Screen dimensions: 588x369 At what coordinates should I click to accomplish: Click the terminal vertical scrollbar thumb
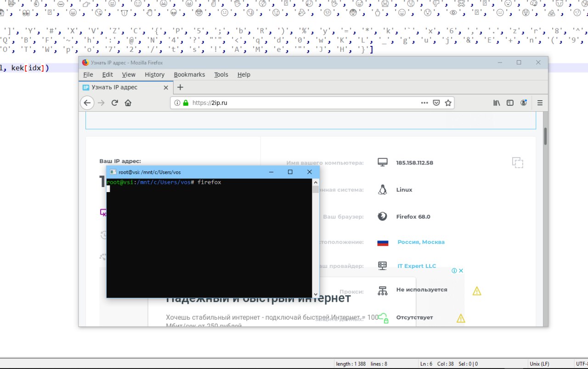316,189
